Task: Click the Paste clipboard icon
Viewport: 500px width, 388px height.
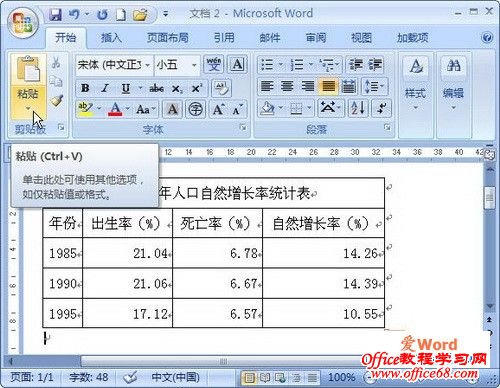Action: click(x=28, y=69)
